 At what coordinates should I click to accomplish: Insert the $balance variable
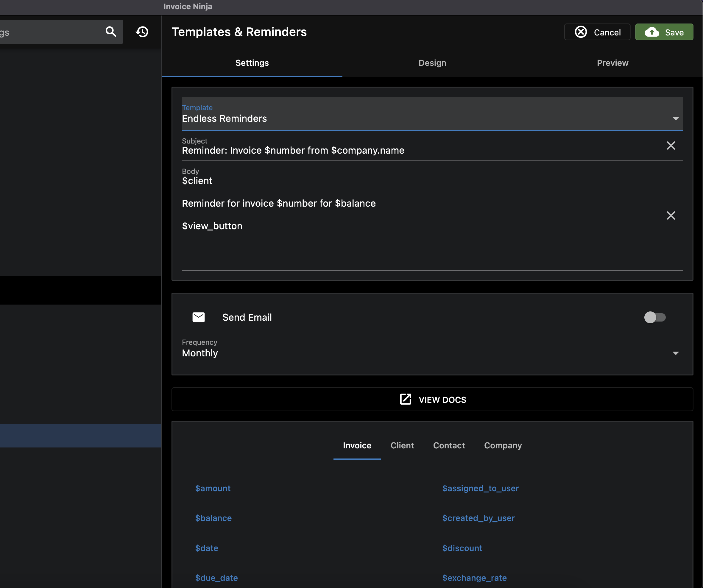click(x=213, y=518)
